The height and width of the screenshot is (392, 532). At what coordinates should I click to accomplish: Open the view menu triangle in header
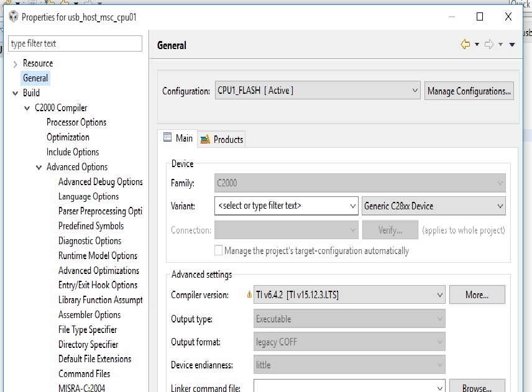(x=512, y=45)
